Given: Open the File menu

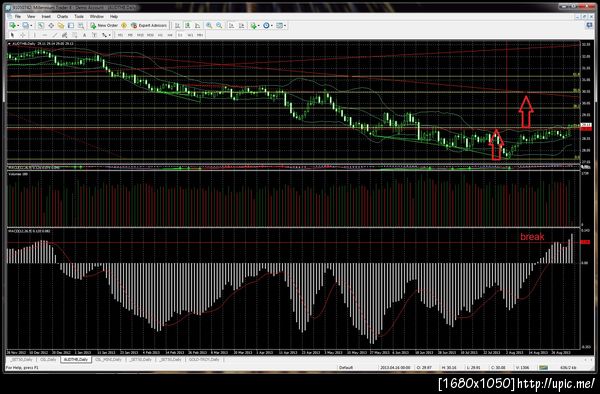Looking at the screenshot, I should pos(18,16).
